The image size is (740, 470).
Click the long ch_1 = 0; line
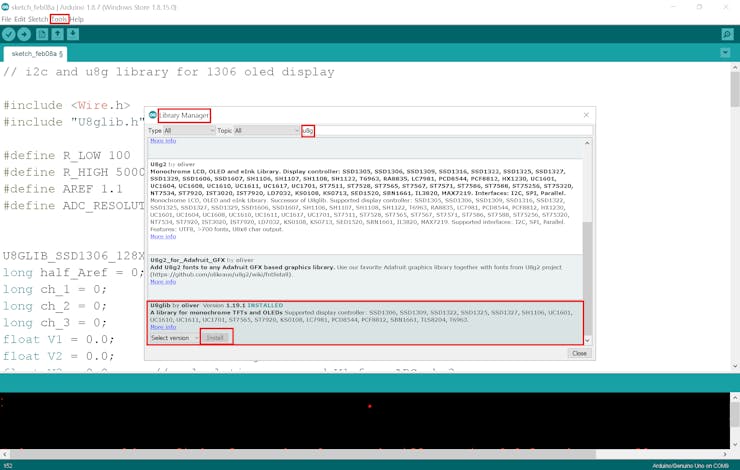point(55,289)
